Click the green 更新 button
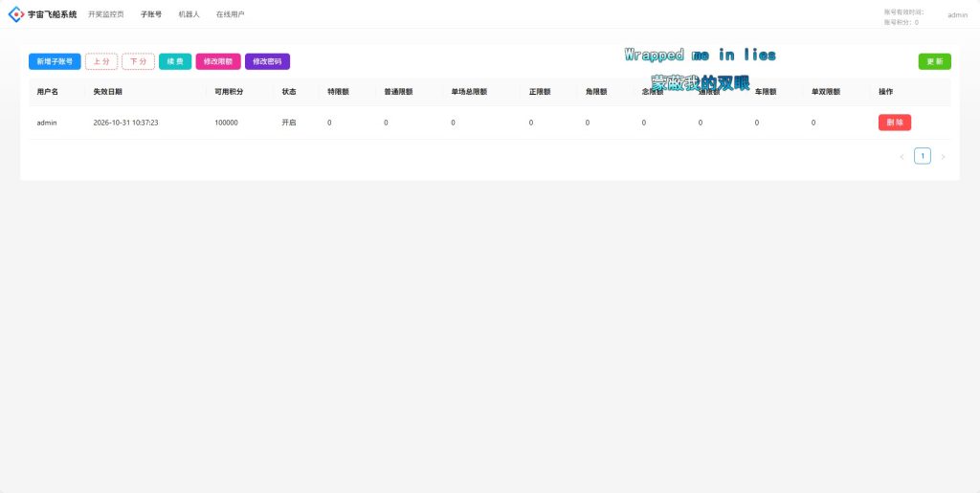Viewport: 980px width, 493px height. click(x=934, y=61)
